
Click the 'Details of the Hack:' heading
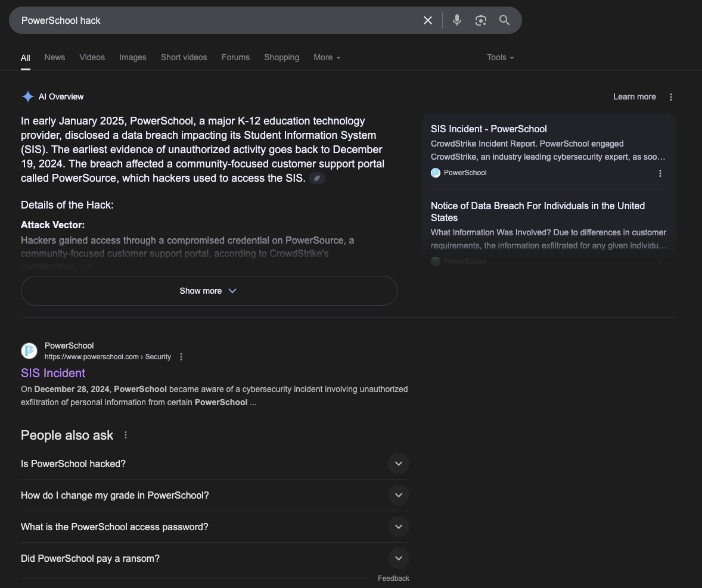tap(67, 205)
